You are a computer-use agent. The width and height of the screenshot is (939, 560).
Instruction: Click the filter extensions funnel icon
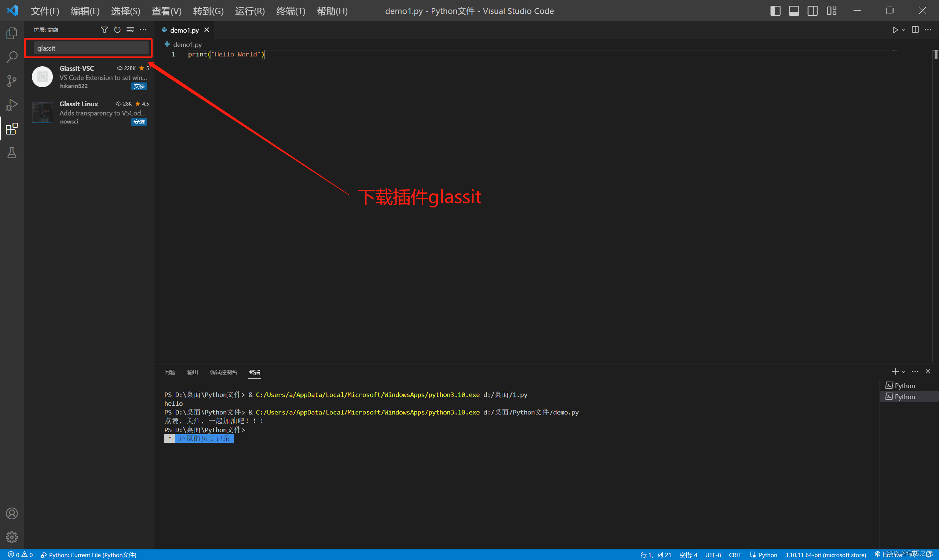[104, 30]
